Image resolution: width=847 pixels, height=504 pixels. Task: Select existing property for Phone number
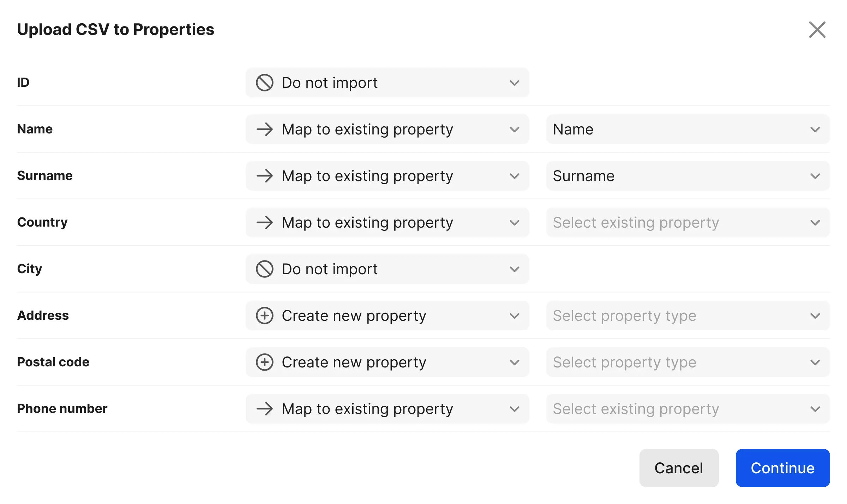coord(687,409)
